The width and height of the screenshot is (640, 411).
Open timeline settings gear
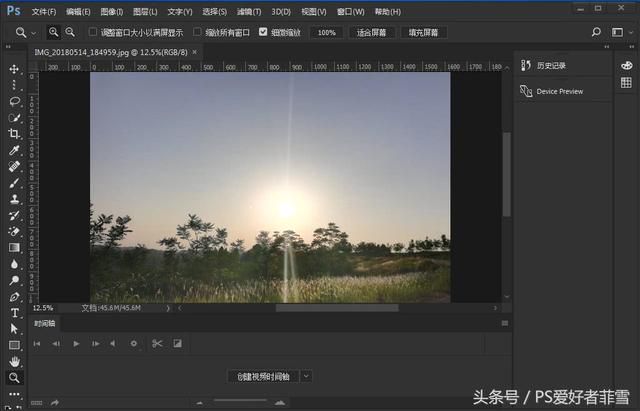click(133, 344)
